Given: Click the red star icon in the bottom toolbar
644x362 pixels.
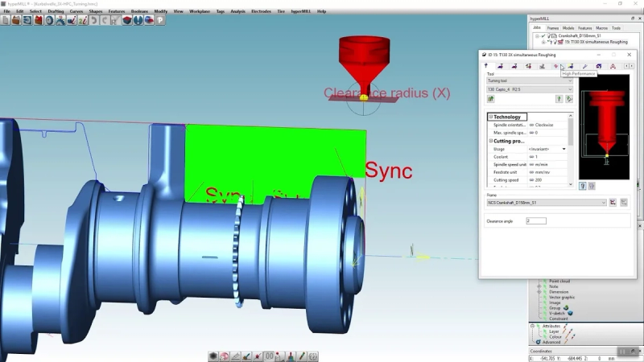Looking at the screenshot, I should tap(258, 356).
